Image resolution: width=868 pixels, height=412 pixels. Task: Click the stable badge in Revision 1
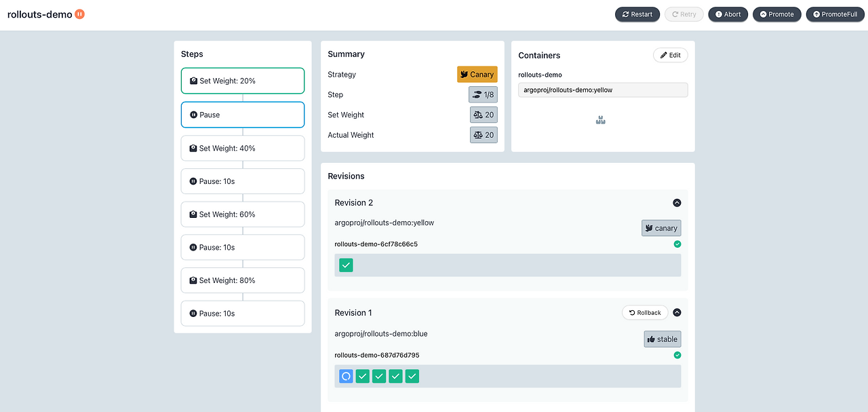click(663, 339)
